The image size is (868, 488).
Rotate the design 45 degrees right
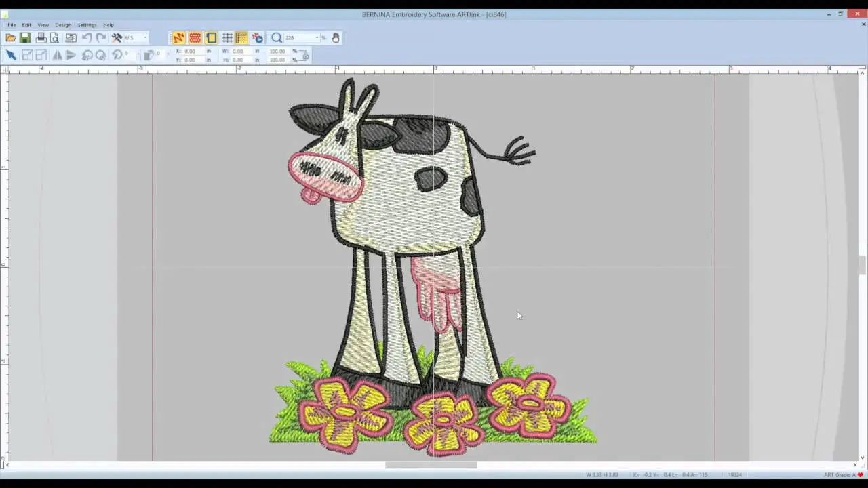point(100,56)
